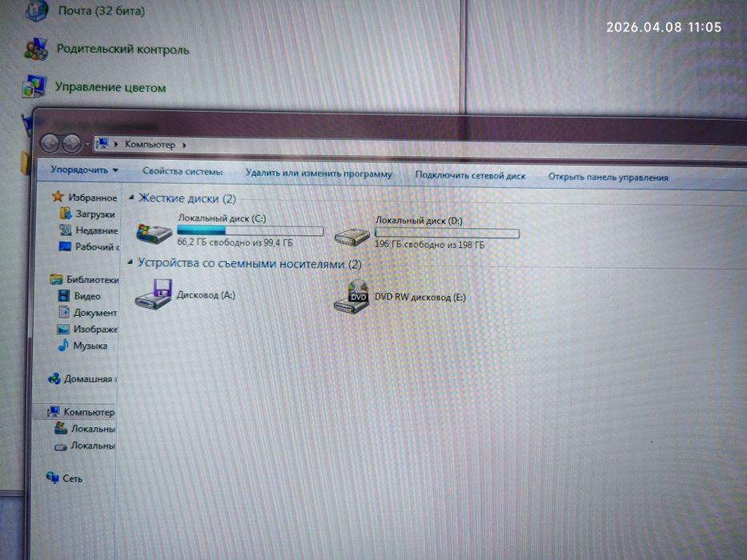
Task: Select Компьютер in the navigation tree
Action: click(x=89, y=411)
